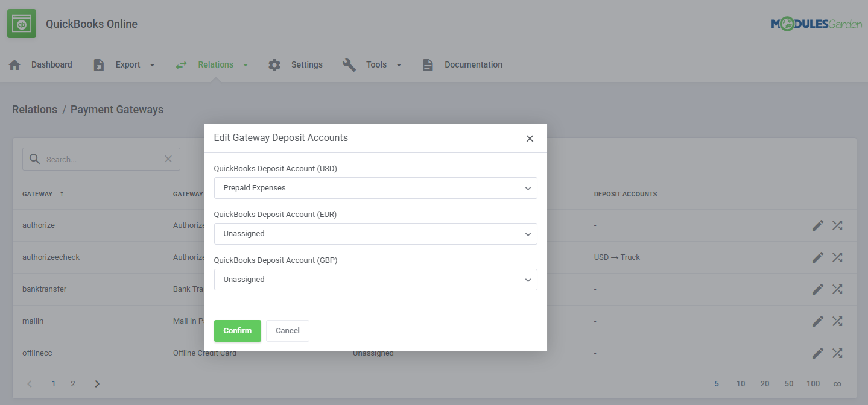Click the USD → Truck deposit account cell
The height and width of the screenshot is (405, 868).
pyautogui.click(x=617, y=257)
